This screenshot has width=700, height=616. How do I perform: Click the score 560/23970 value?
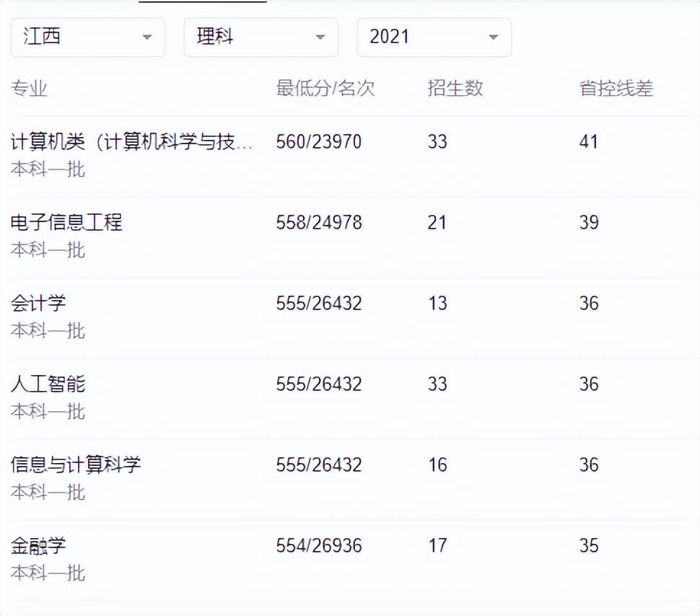(x=318, y=142)
